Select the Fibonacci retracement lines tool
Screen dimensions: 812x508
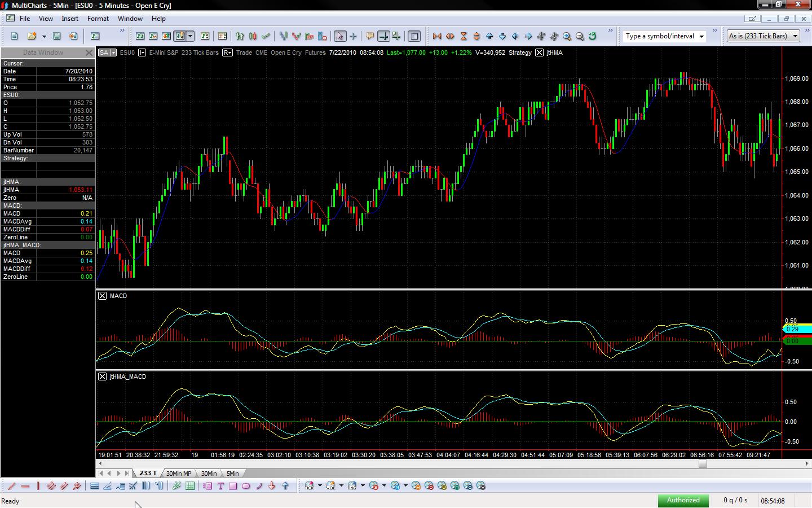[95, 486]
